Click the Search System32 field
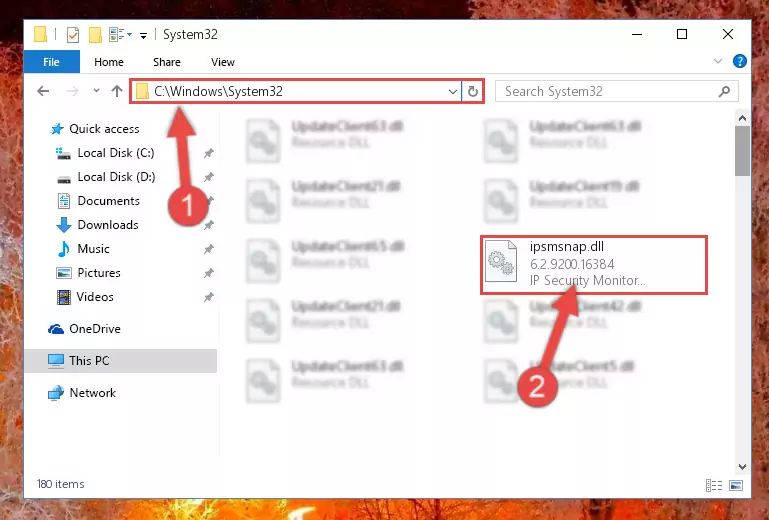The image size is (769, 520). click(x=616, y=91)
